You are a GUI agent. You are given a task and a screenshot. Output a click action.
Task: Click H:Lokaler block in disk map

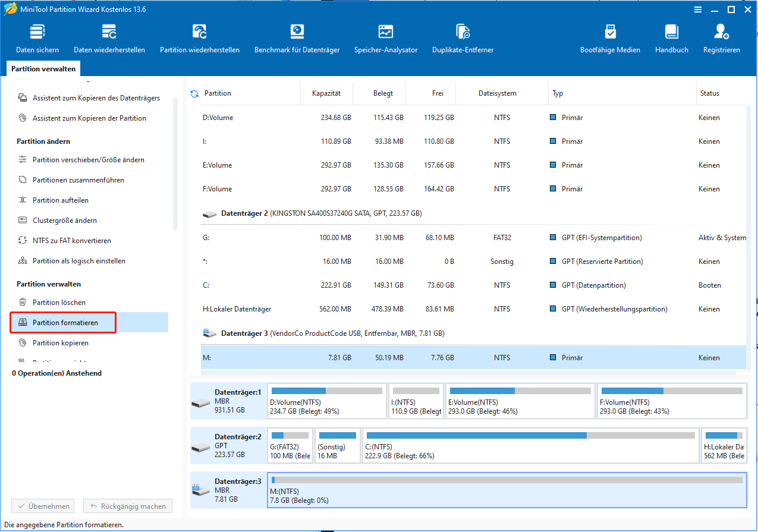pyautogui.click(x=724, y=445)
